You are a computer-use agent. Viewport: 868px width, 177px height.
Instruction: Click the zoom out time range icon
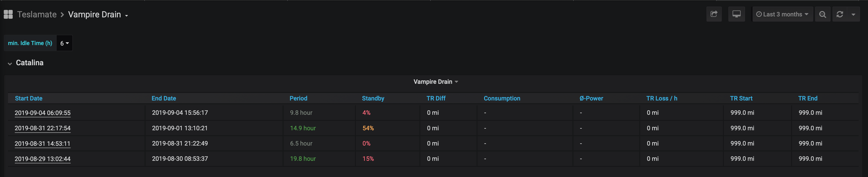click(x=823, y=15)
